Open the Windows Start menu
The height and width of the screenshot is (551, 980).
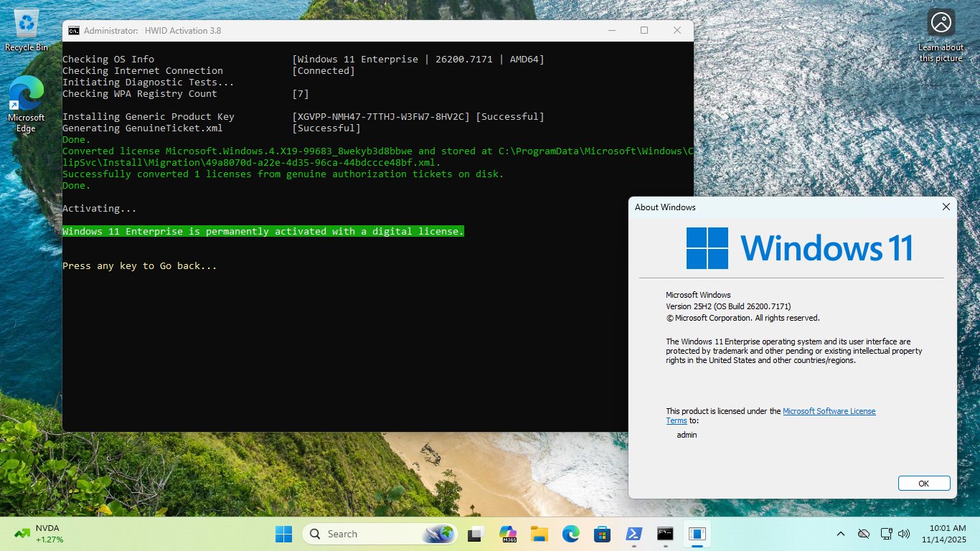pos(284,534)
